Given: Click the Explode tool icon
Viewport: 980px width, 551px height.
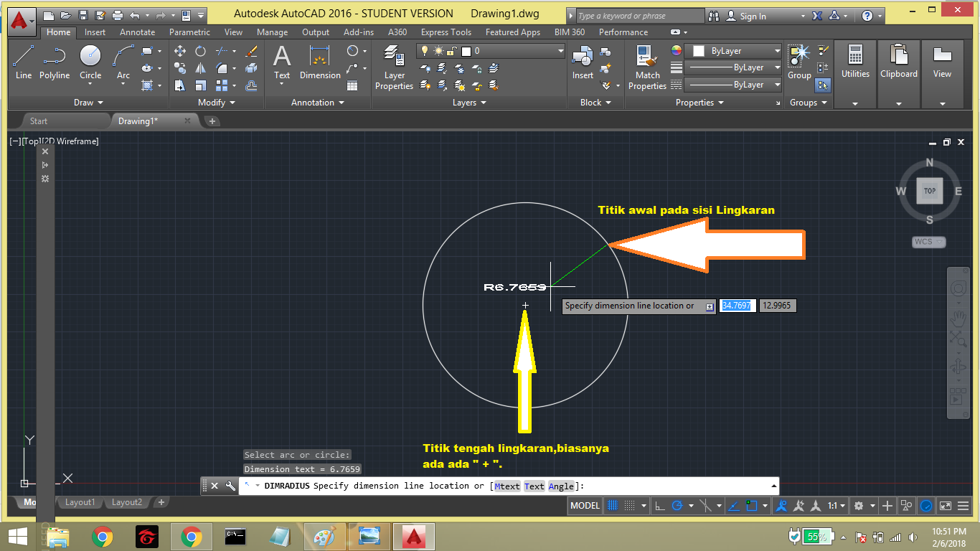Looking at the screenshot, I should [x=251, y=69].
